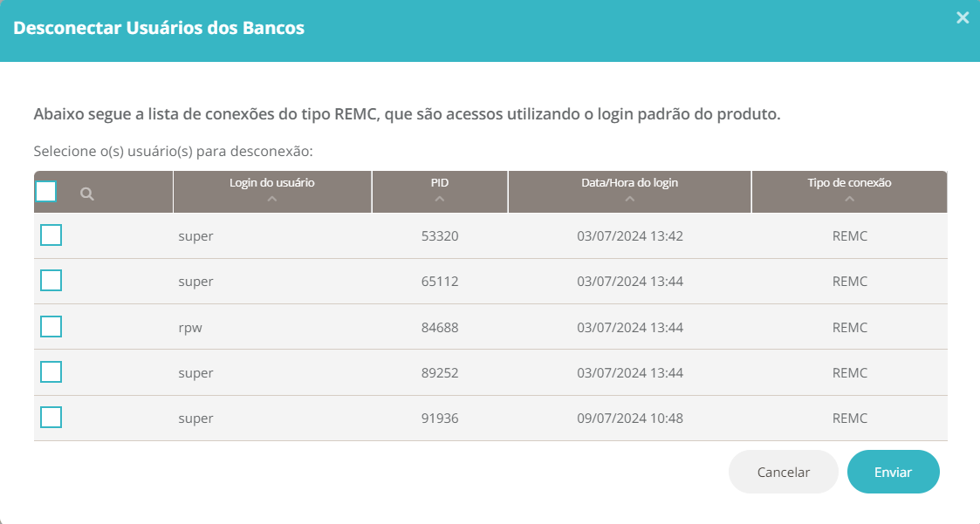Image resolution: width=980 pixels, height=524 pixels.
Task: Close the Desconectar Usuários dialog with X
Action: [963, 18]
